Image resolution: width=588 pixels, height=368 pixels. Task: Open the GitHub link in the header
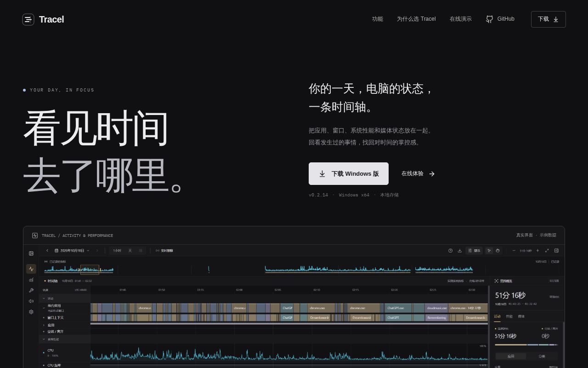[500, 19]
